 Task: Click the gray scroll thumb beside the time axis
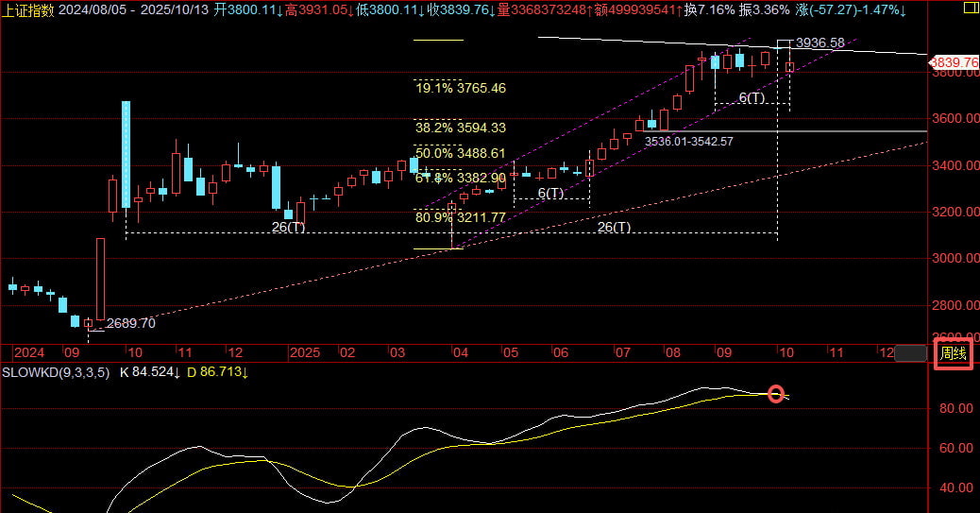pos(910,354)
